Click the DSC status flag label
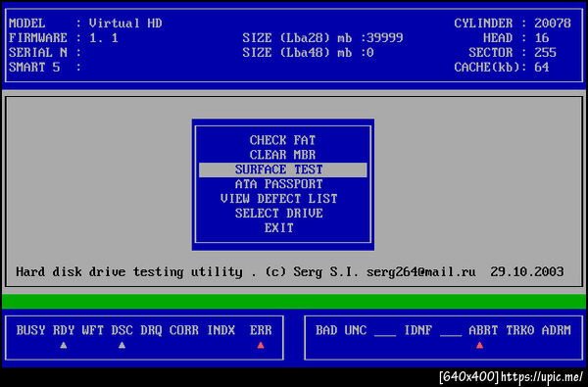The height and width of the screenshot is (387, 588). 122,330
